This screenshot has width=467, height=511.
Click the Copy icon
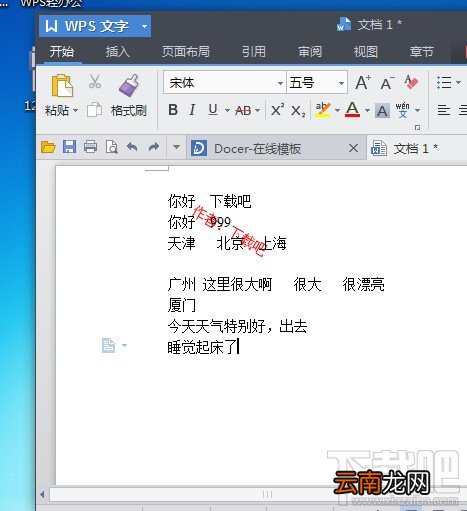[94, 110]
